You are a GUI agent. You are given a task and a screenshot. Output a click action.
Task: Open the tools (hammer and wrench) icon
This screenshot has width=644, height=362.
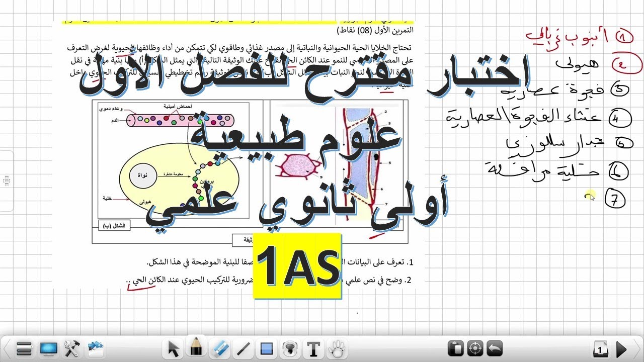(x=72, y=348)
